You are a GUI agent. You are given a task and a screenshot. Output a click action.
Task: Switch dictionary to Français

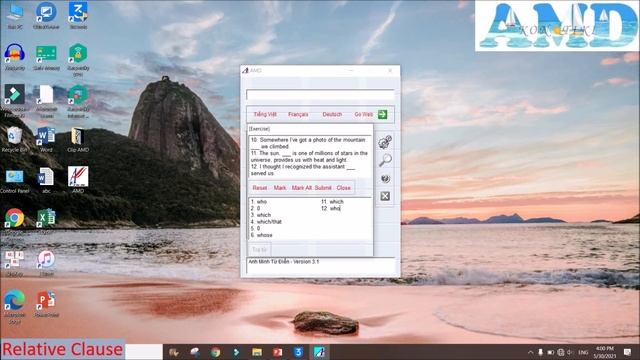298,114
